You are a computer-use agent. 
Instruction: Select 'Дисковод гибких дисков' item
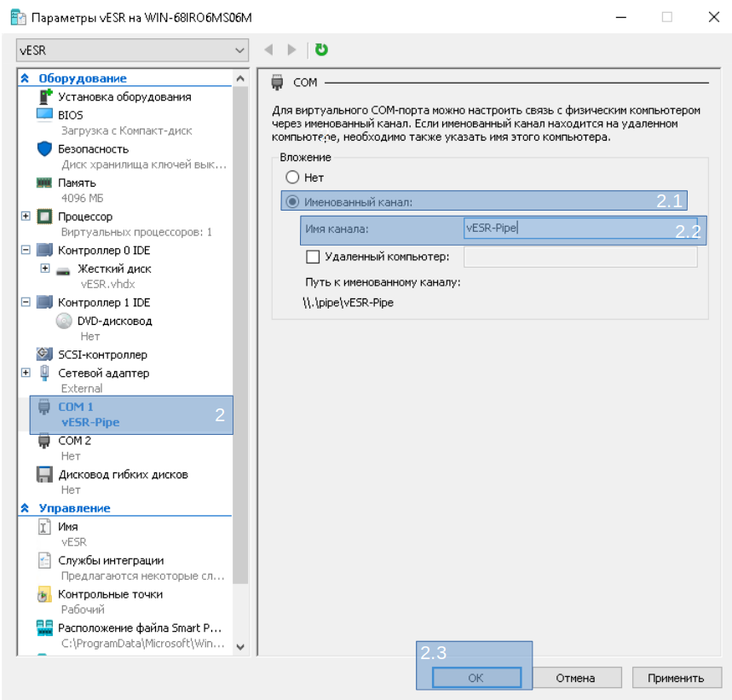coord(124,474)
